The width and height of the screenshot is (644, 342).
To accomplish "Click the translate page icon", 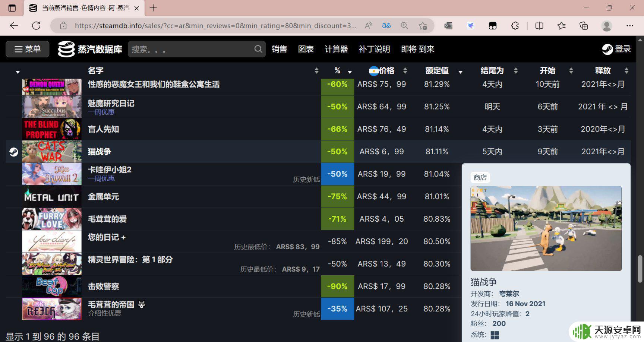I will coord(386,26).
